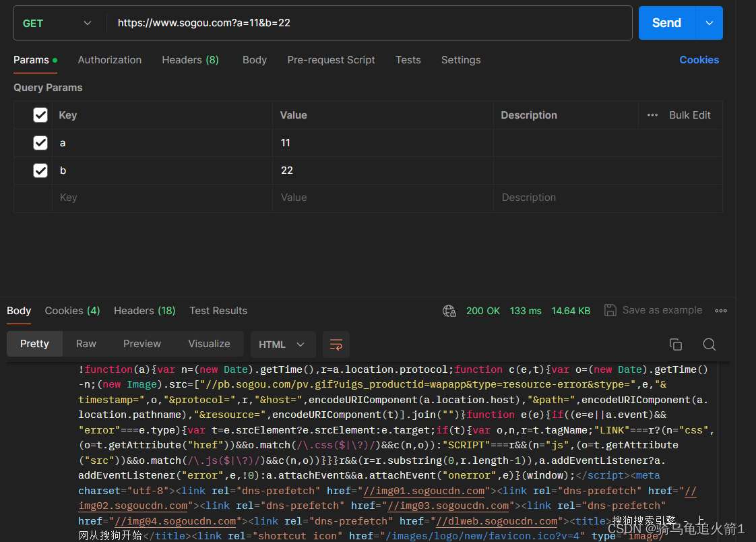Click the 200 OK status
The height and width of the screenshot is (542, 756).
coord(483,311)
